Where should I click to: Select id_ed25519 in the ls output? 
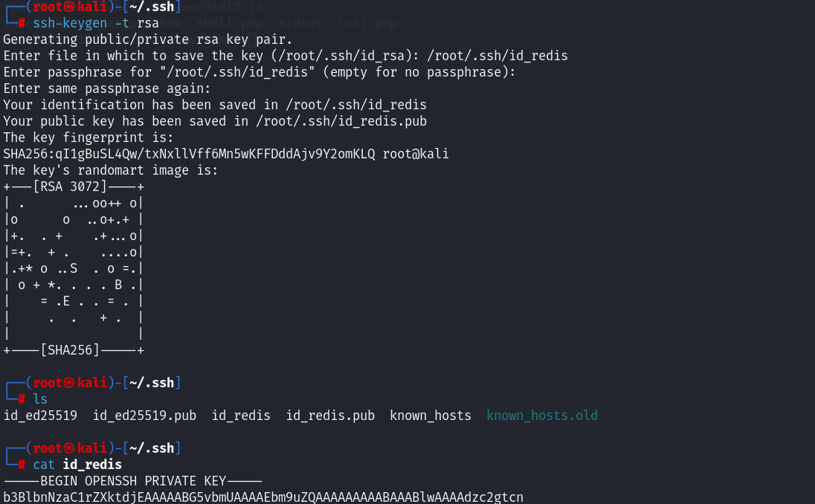(x=40, y=416)
